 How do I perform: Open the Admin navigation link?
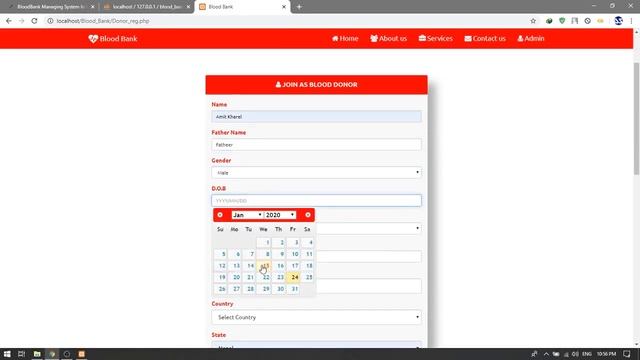pos(531,38)
